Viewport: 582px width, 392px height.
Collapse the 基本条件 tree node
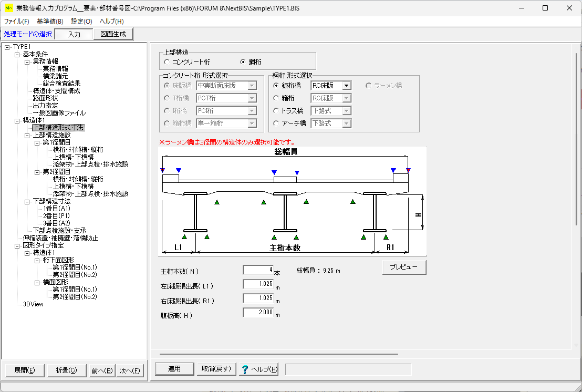17,54
